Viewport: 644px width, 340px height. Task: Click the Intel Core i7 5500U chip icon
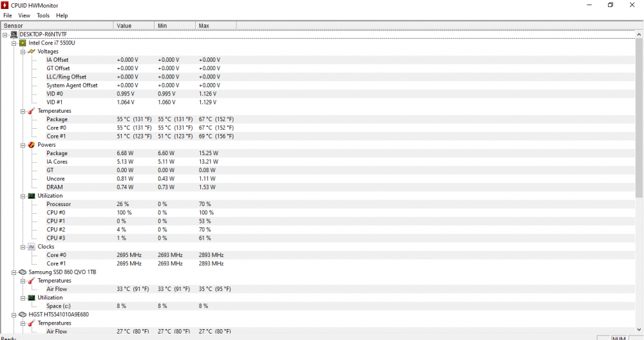[x=23, y=42]
